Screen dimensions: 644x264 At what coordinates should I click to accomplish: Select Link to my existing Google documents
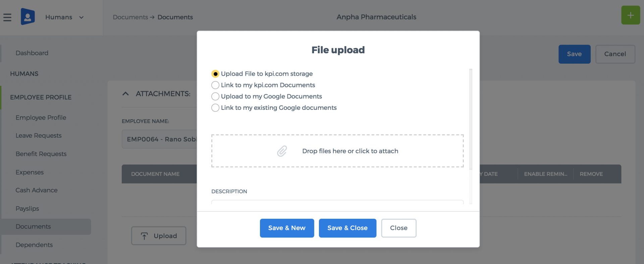(x=215, y=108)
